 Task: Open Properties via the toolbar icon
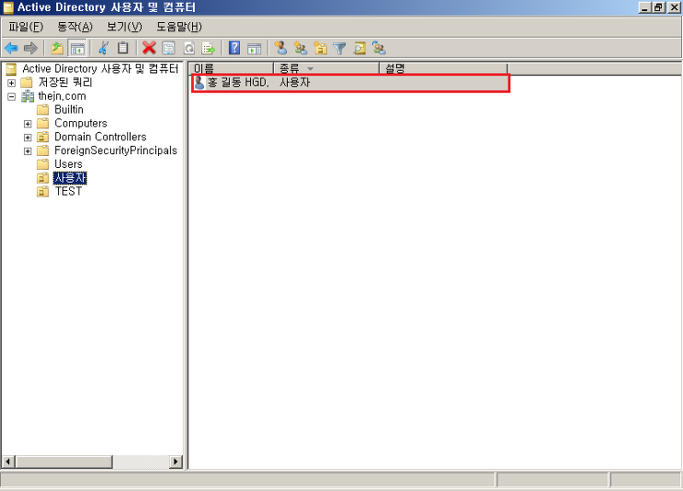169,48
